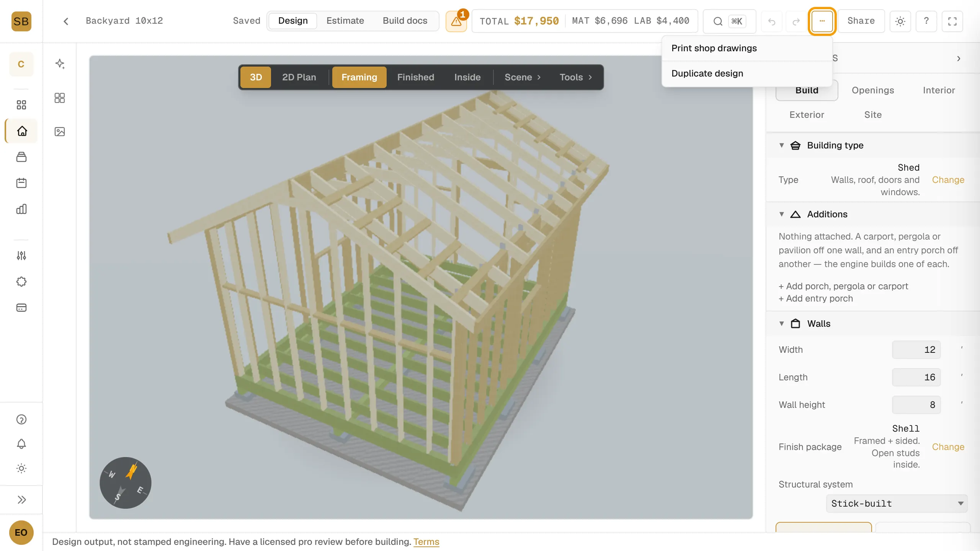Image resolution: width=980 pixels, height=551 pixels.
Task: Switch to 3D view mode
Action: 256,77
